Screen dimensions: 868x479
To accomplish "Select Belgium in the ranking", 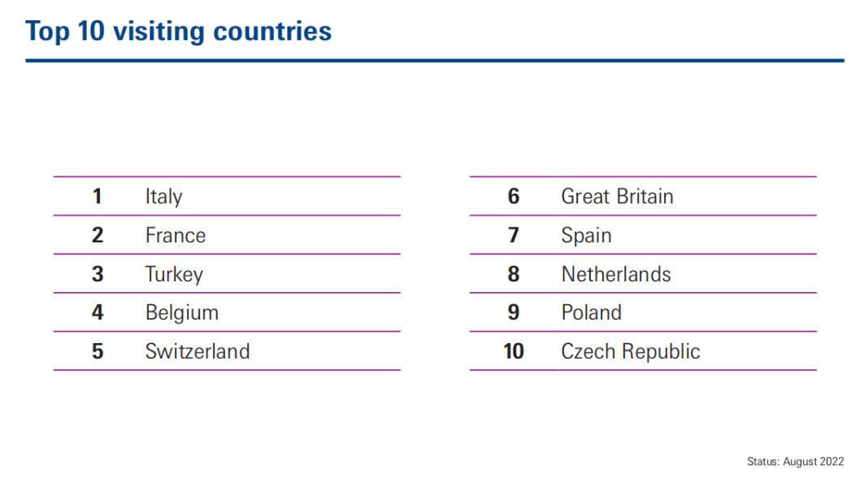I will (182, 313).
